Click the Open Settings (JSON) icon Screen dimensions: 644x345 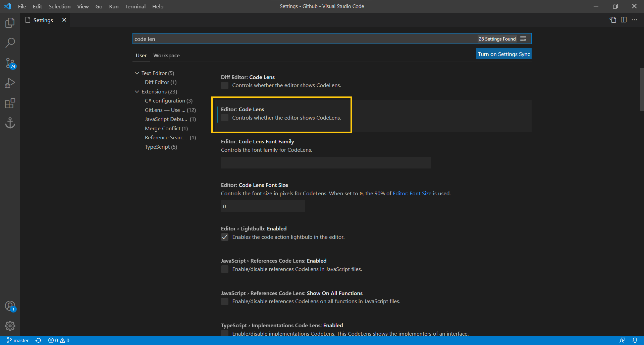click(x=613, y=20)
